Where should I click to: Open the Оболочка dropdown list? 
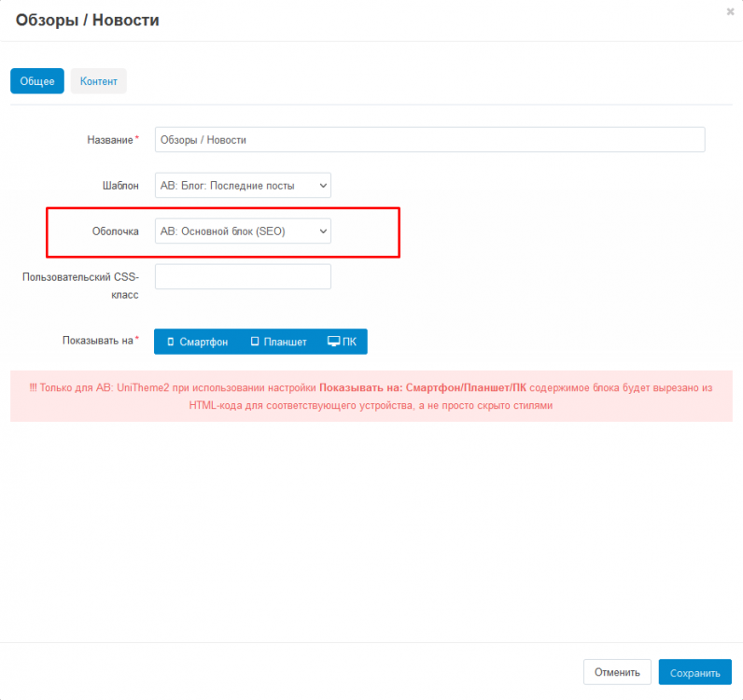tap(242, 231)
